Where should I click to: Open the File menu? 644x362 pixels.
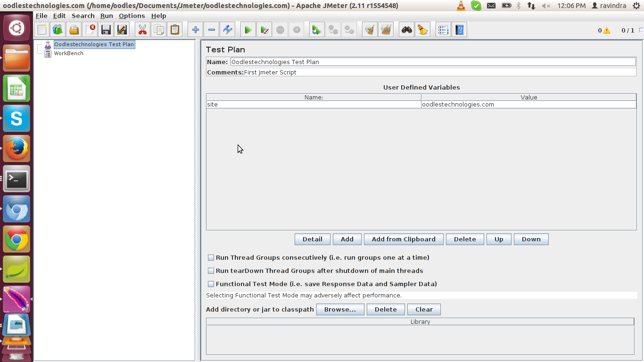(x=41, y=16)
